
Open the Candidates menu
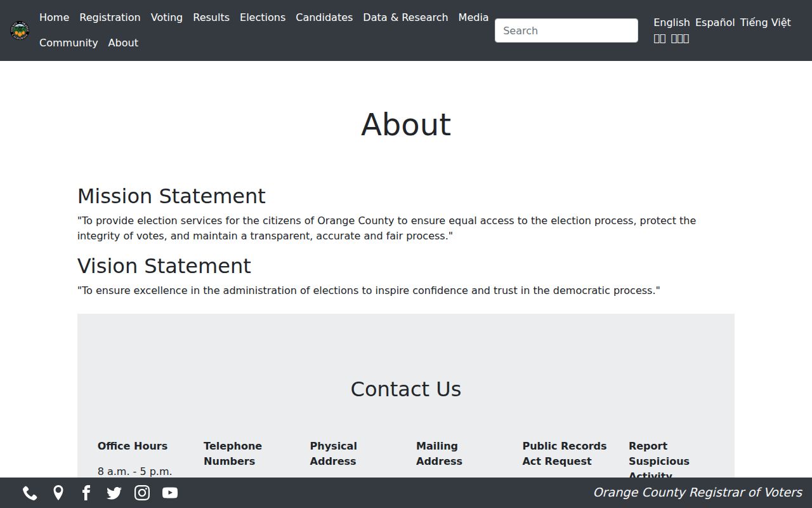(x=324, y=18)
